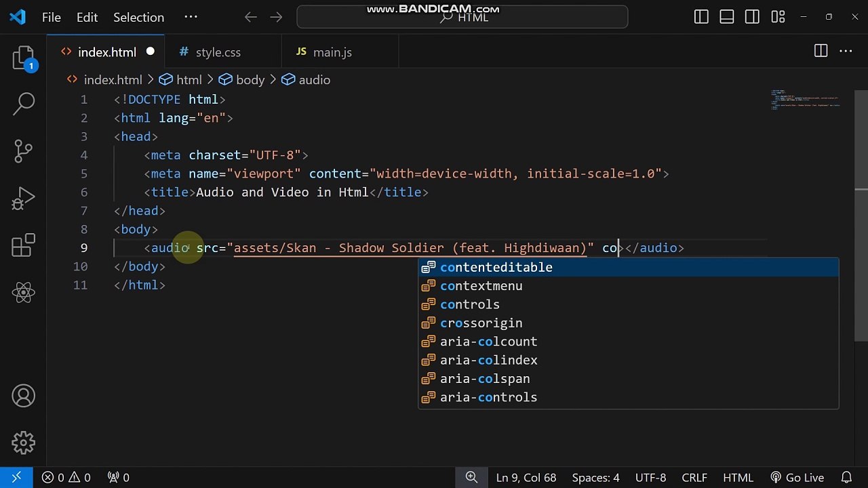868x488 pixels.
Task: Select controls suggestion
Action: click(628, 304)
